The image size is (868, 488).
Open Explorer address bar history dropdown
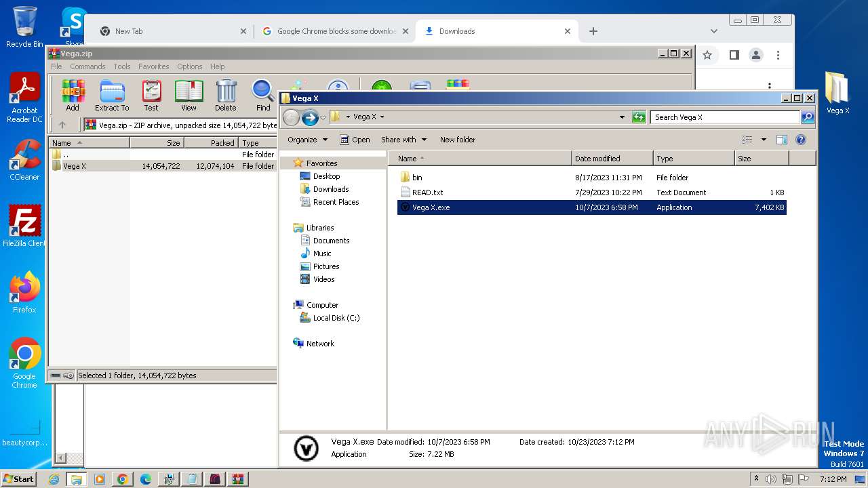click(x=622, y=117)
